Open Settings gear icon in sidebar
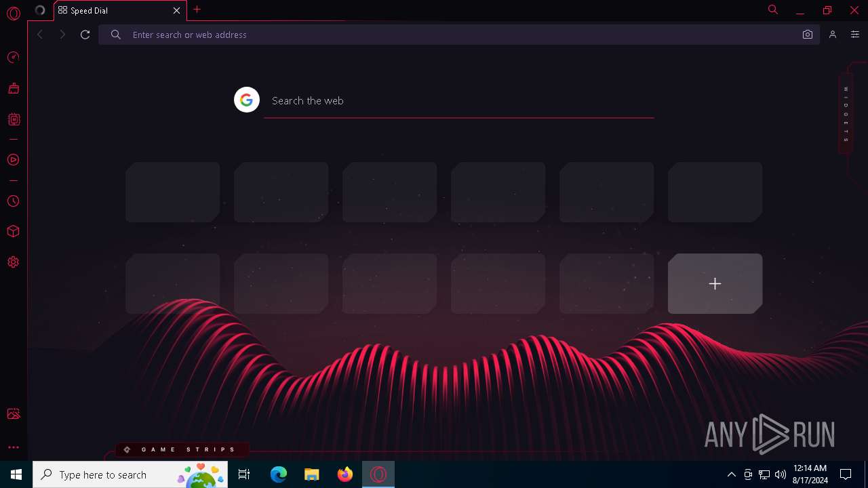Image resolution: width=868 pixels, height=488 pixels. 13,262
